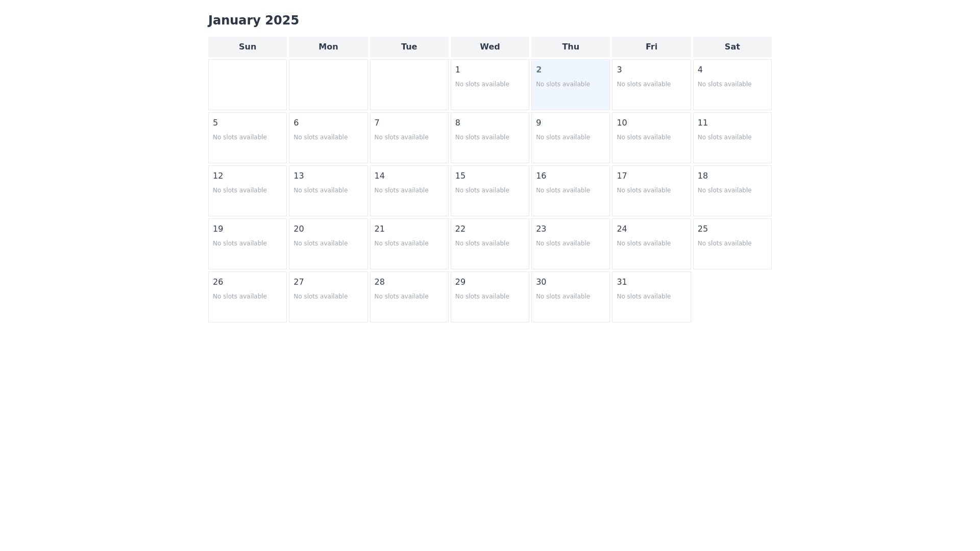
Task: Click the January 2025 month heading
Action: 254,20
